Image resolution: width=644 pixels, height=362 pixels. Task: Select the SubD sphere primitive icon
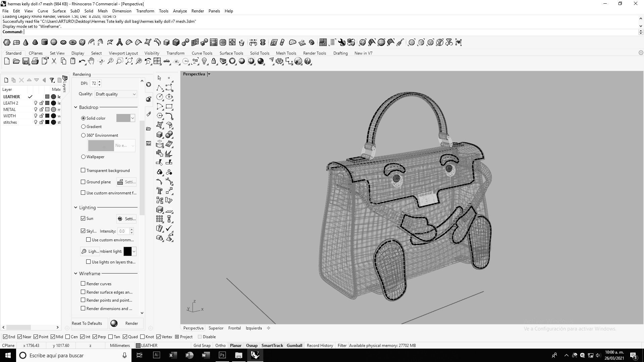54,42
